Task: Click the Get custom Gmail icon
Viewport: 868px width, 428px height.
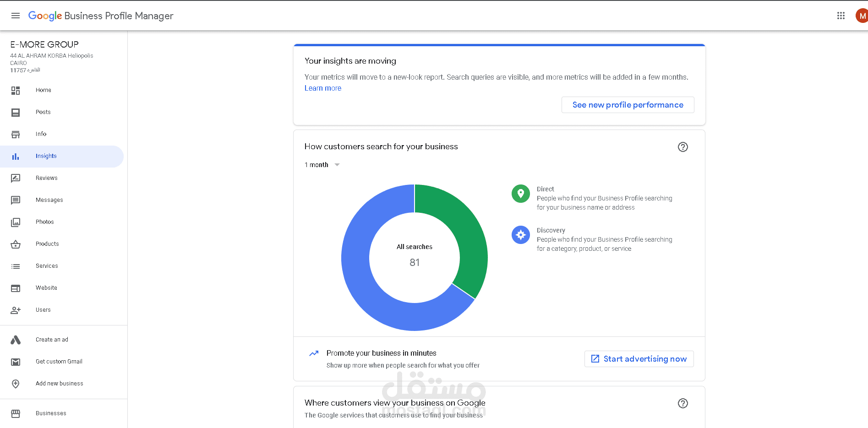Action: click(16, 362)
